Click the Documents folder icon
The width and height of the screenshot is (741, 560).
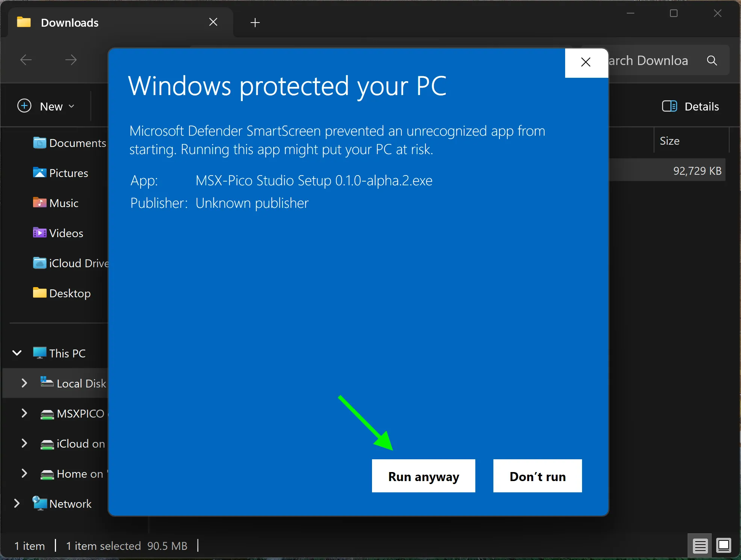tap(39, 143)
